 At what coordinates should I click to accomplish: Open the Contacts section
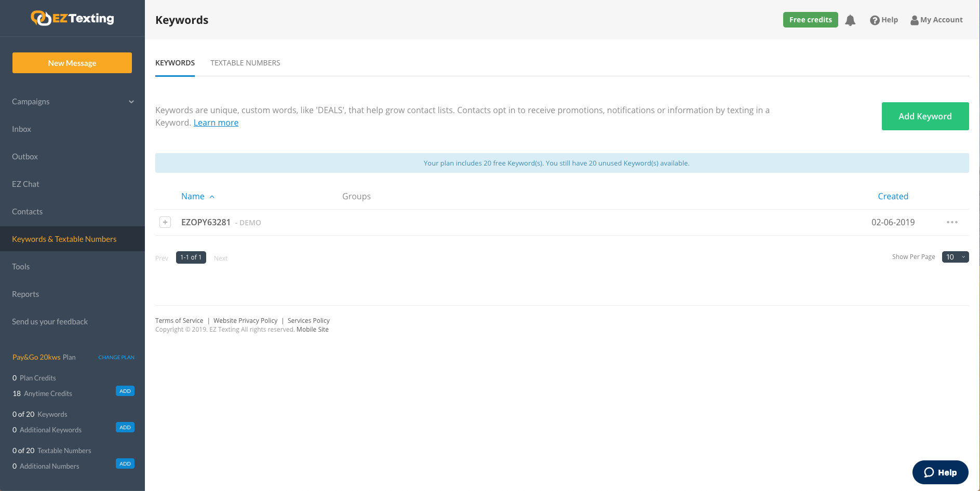pos(28,212)
